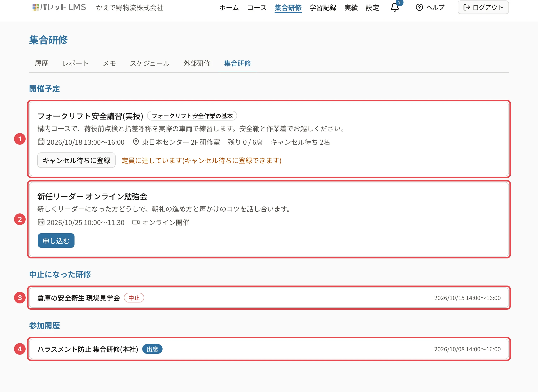The image size is (538, 392).
Task: Click the location pin icon for 東日本センター
Action: point(136,142)
